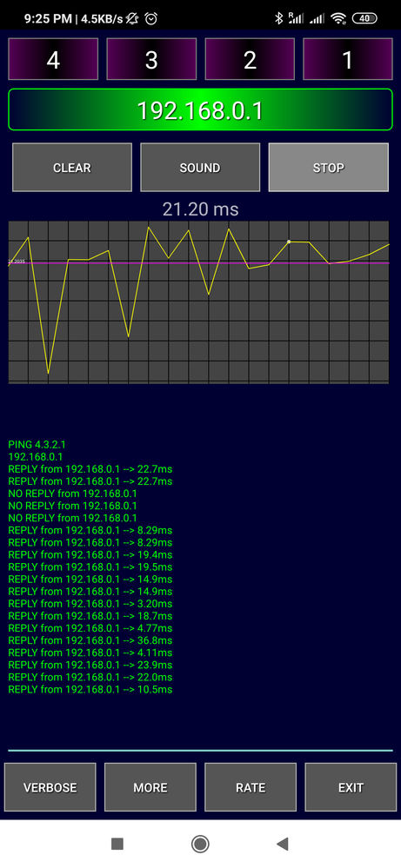This screenshot has width=401, height=868.
Task: Select the 'PING 4.3.2.1' log line
Action: click(x=37, y=445)
